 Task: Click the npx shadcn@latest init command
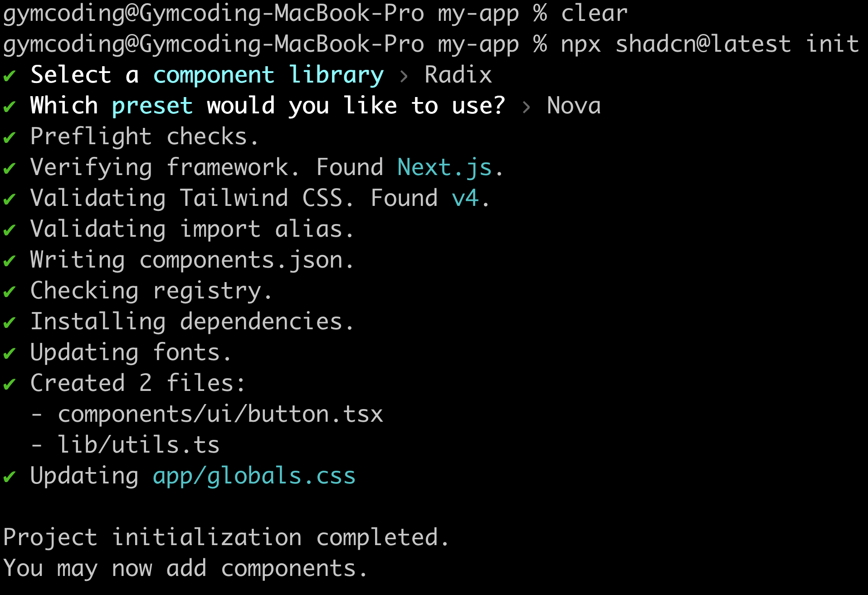(x=710, y=44)
